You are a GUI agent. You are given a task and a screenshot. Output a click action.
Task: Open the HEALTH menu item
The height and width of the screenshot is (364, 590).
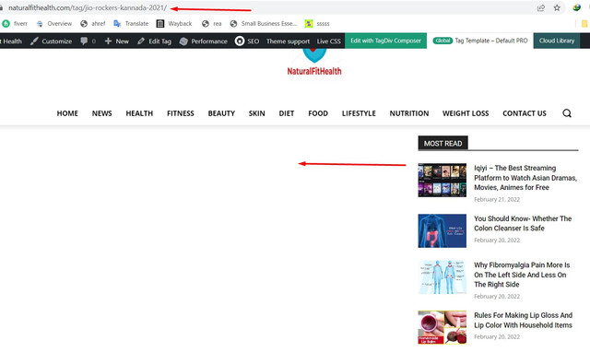(x=139, y=113)
